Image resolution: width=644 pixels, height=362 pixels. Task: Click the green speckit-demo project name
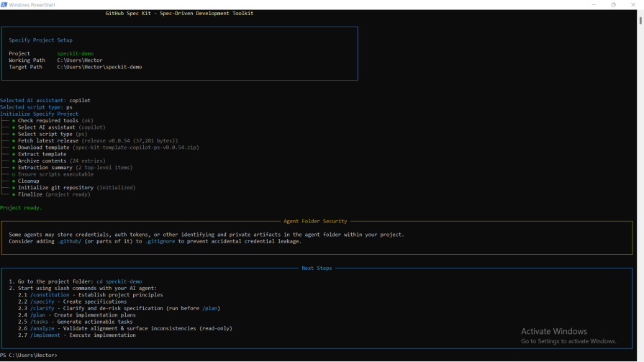76,54
